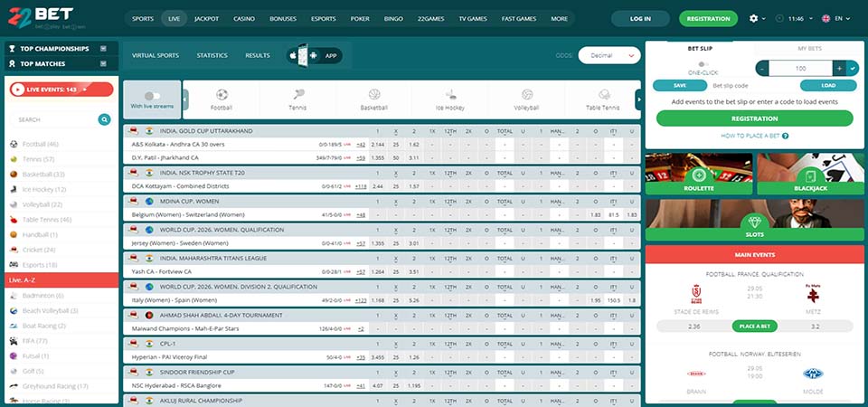Switch to the My Bets tab
Image resolution: width=868 pixels, height=407 pixels.
[810, 49]
